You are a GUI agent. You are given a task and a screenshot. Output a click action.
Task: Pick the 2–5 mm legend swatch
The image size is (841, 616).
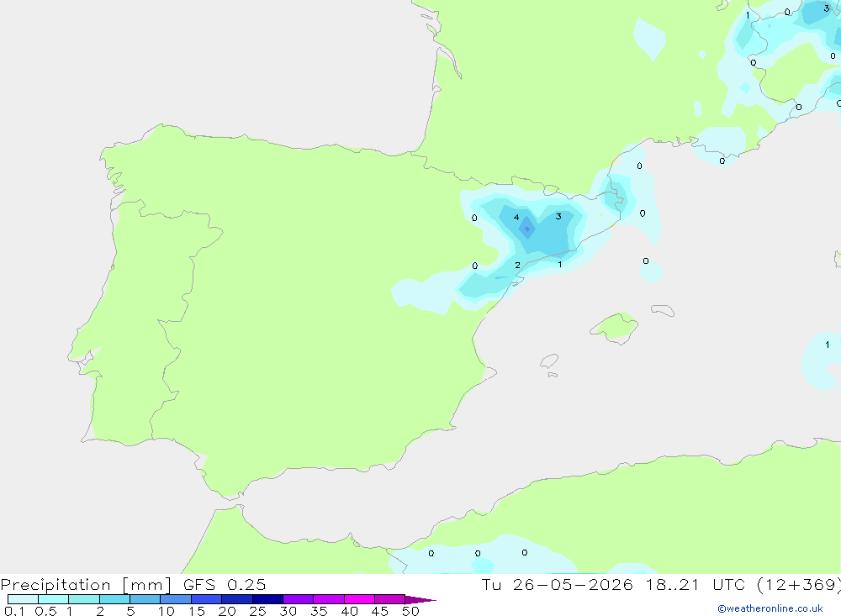[x=114, y=599]
